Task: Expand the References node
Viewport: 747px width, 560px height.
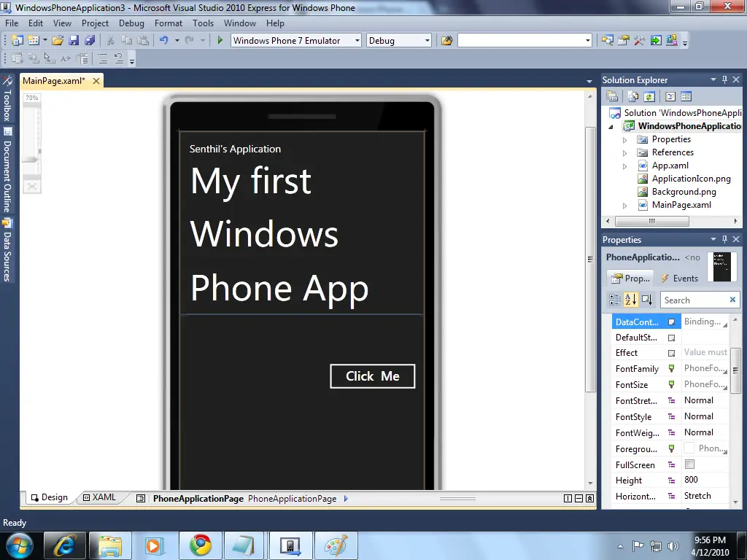Action: pyautogui.click(x=624, y=153)
